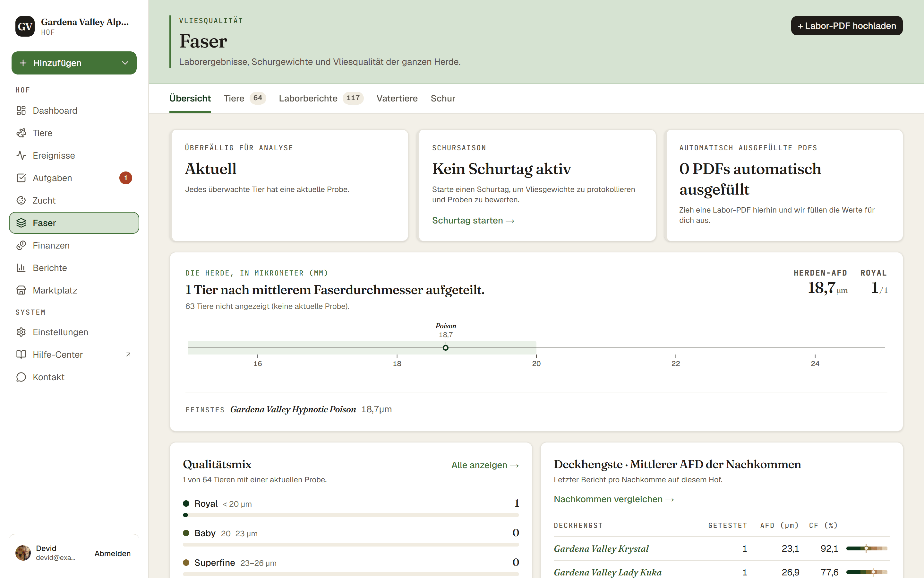924x578 pixels.
Task: Click the Aufgaben checklist icon
Action: 21,178
